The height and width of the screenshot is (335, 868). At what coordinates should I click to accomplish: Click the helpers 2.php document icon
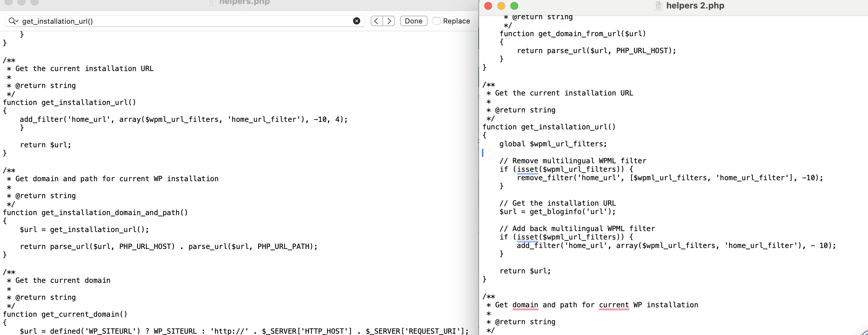pos(659,6)
